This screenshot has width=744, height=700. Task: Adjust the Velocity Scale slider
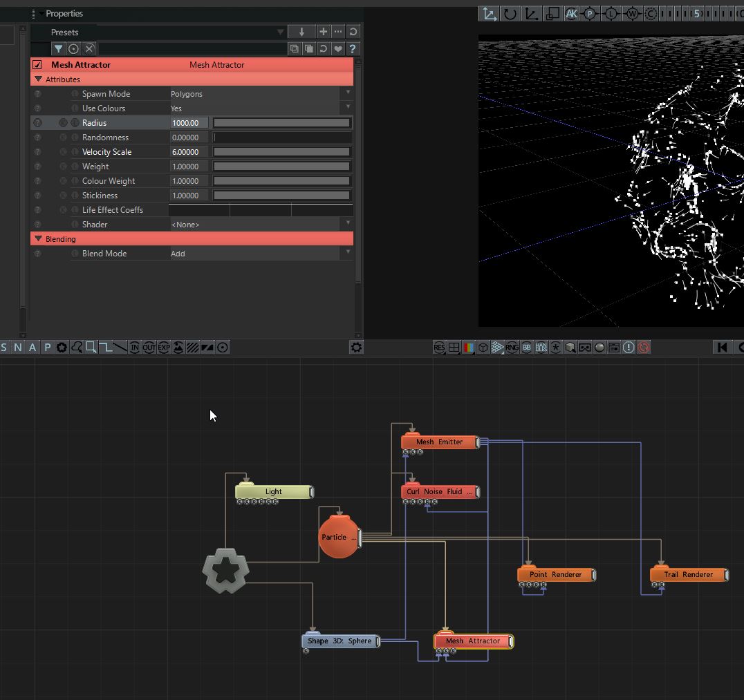click(282, 152)
